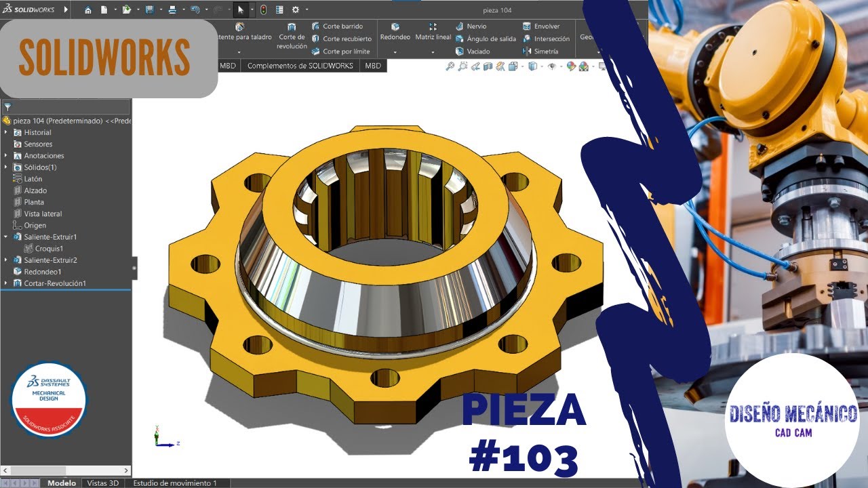Click the feature tree filter field
Image resolution: width=868 pixels, height=488 pixels.
click(66, 106)
